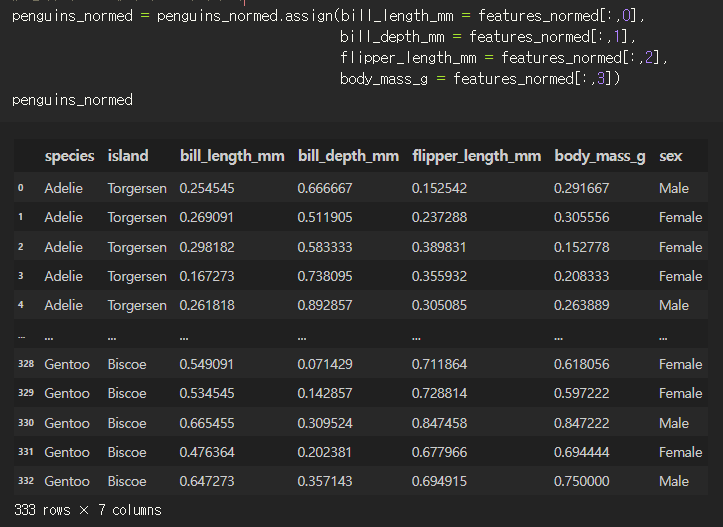Image resolution: width=723 pixels, height=527 pixels.
Task: Select cell value 0.750000
Action: coord(581,481)
